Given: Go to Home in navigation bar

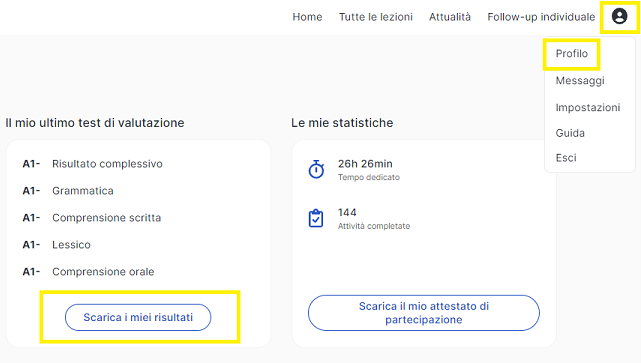Looking at the screenshot, I should 307,17.
